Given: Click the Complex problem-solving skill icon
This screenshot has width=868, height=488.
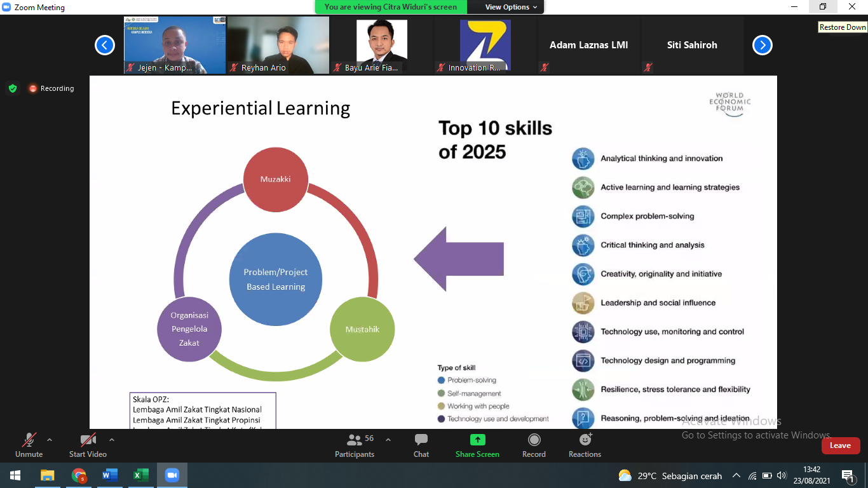Looking at the screenshot, I should [x=583, y=216].
